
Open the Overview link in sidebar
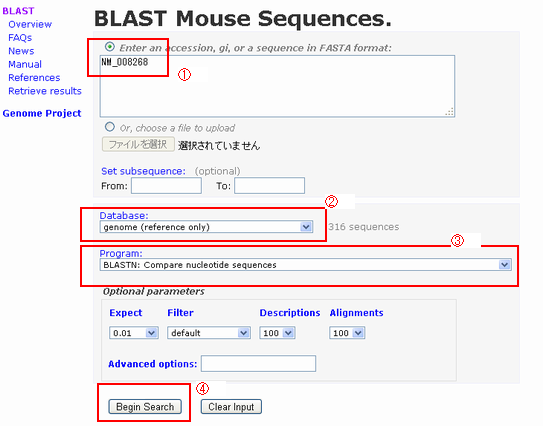30,24
